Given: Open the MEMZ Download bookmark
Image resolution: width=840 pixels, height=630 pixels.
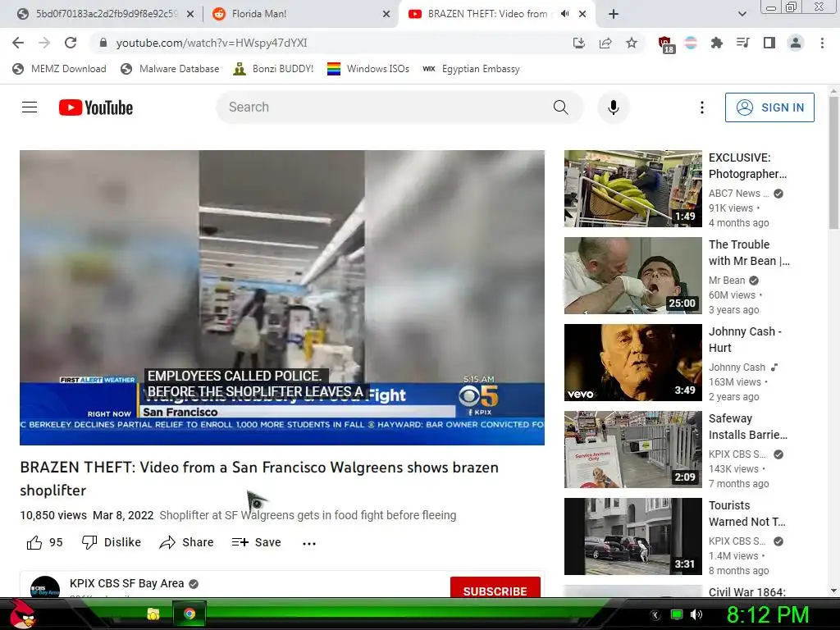Looking at the screenshot, I should click(x=59, y=69).
